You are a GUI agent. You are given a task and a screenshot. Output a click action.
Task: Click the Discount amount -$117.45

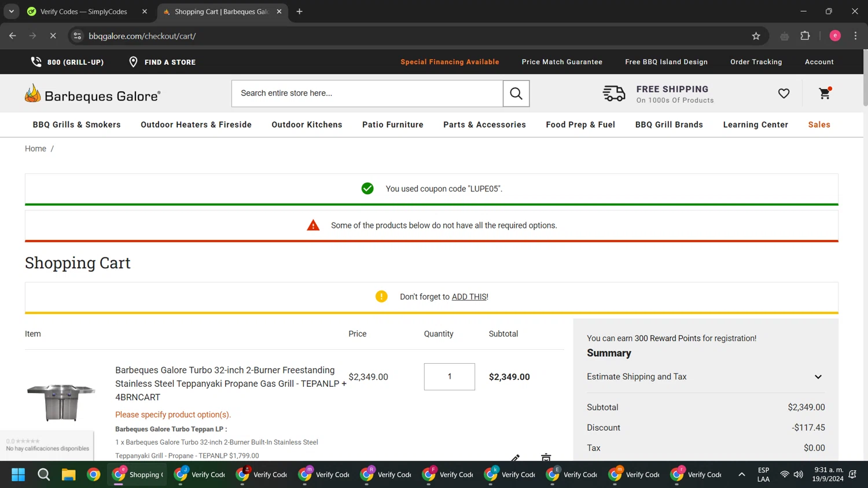coord(808,428)
